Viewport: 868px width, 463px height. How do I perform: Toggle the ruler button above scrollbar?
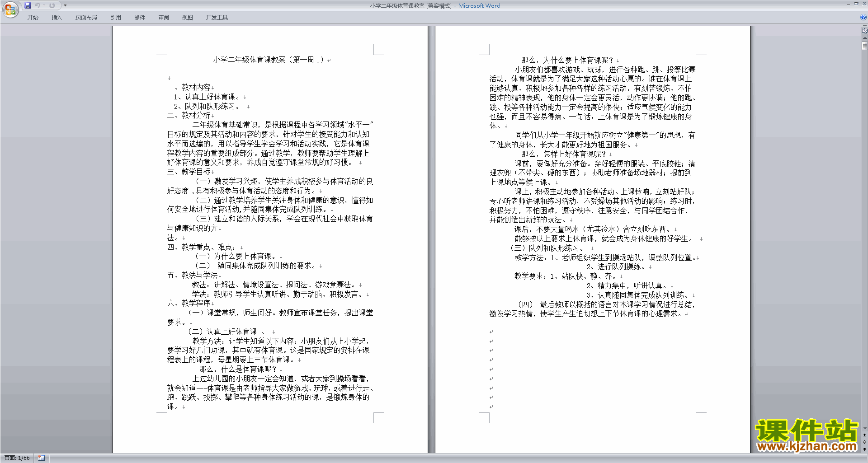point(864,31)
